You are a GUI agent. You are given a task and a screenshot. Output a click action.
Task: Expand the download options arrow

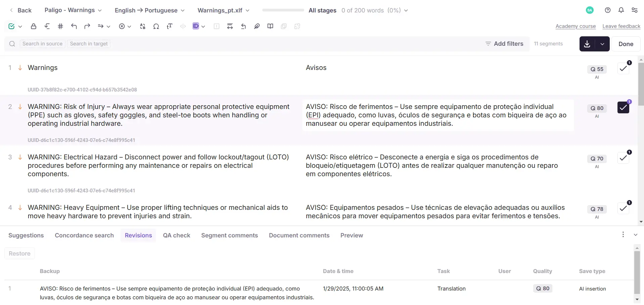[x=602, y=44]
